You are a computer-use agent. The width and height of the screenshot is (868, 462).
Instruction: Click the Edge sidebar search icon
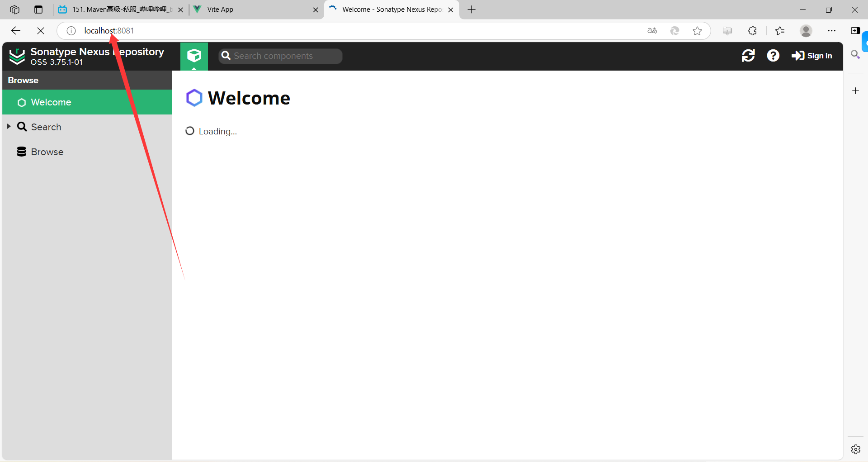(855, 54)
